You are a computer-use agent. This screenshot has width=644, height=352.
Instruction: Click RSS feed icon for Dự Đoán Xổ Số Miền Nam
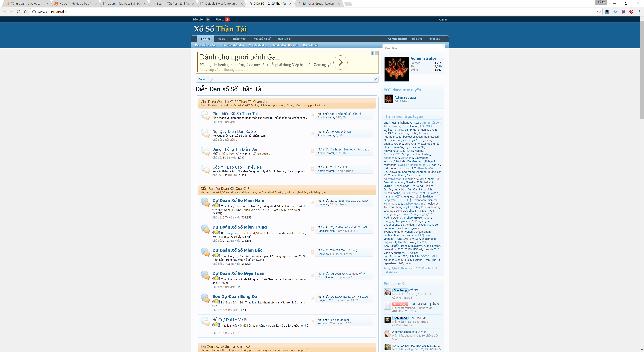tap(312, 202)
